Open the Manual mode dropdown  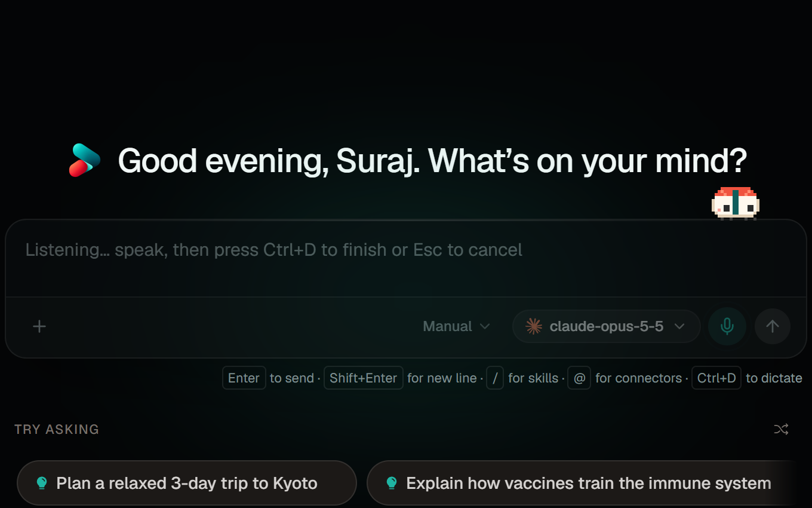(456, 326)
